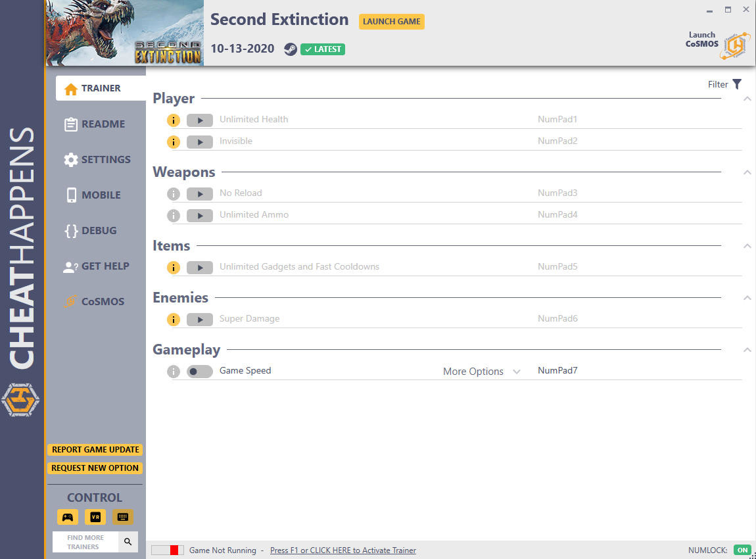756x559 pixels.
Task: Activate the Unlimited Ammo play toggle
Action: (x=200, y=216)
